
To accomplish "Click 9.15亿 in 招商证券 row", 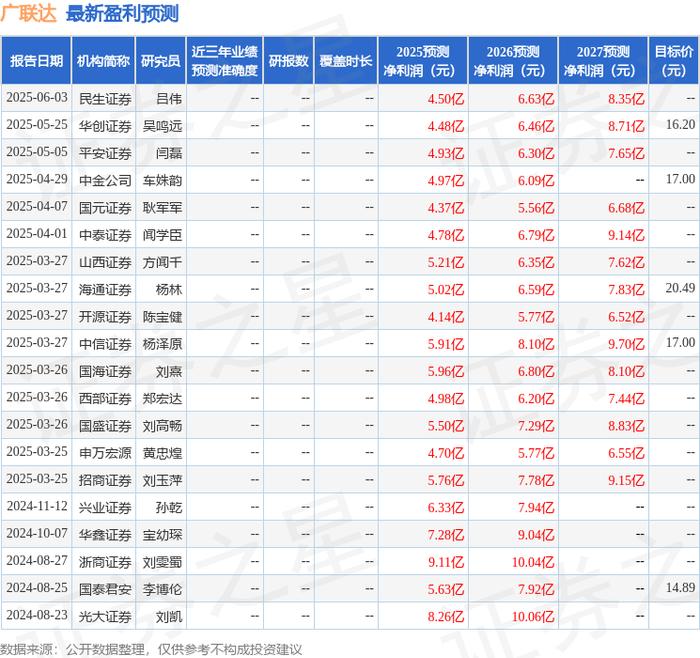I will (x=626, y=480).
